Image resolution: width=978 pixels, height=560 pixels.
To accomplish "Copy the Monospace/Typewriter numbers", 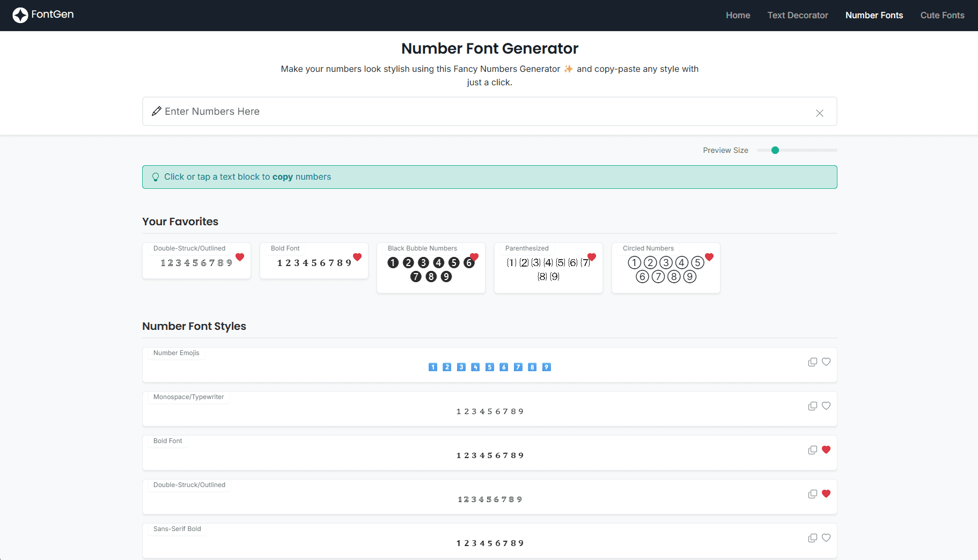I will coord(812,406).
